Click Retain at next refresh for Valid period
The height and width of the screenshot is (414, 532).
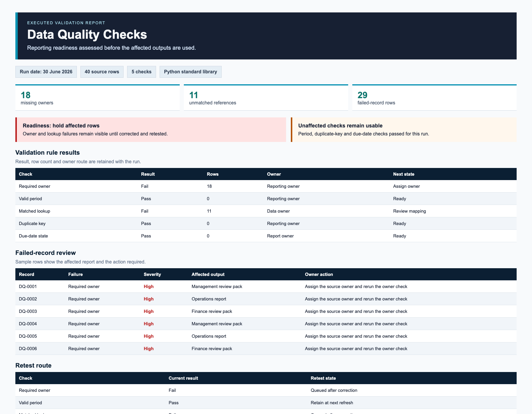332,403
